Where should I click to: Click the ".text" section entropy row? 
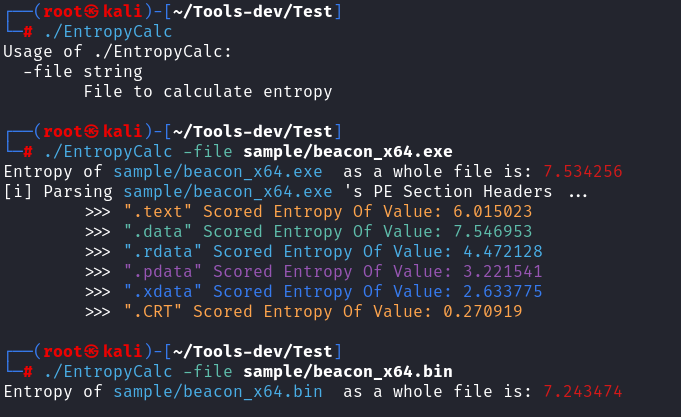[308, 212]
